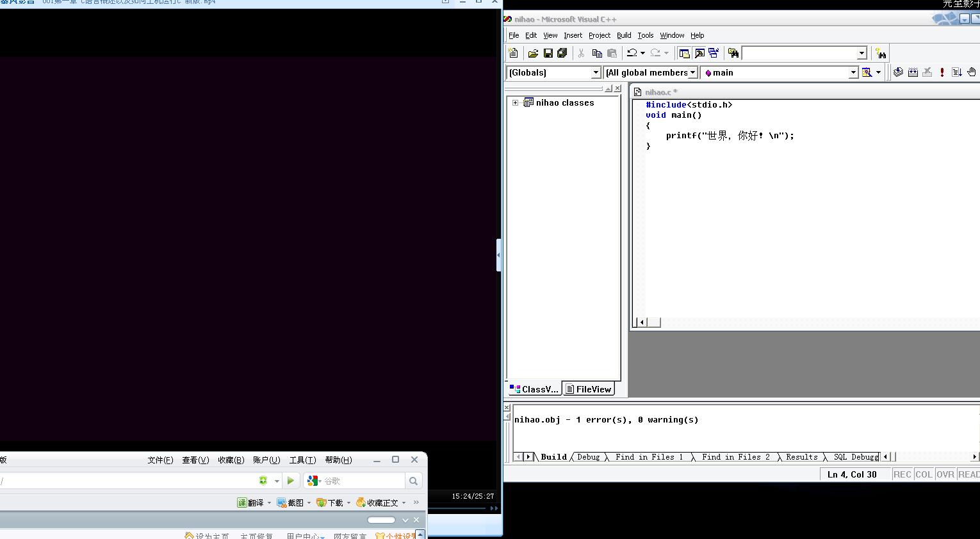The height and width of the screenshot is (539, 980).
Task: Create a new text file in Visual C++
Action: coord(513,53)
